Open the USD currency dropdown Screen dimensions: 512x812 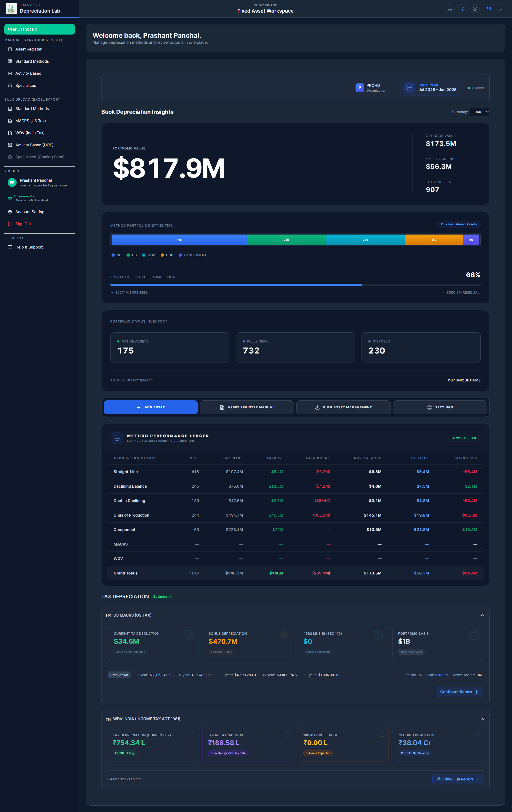(480, 112)
